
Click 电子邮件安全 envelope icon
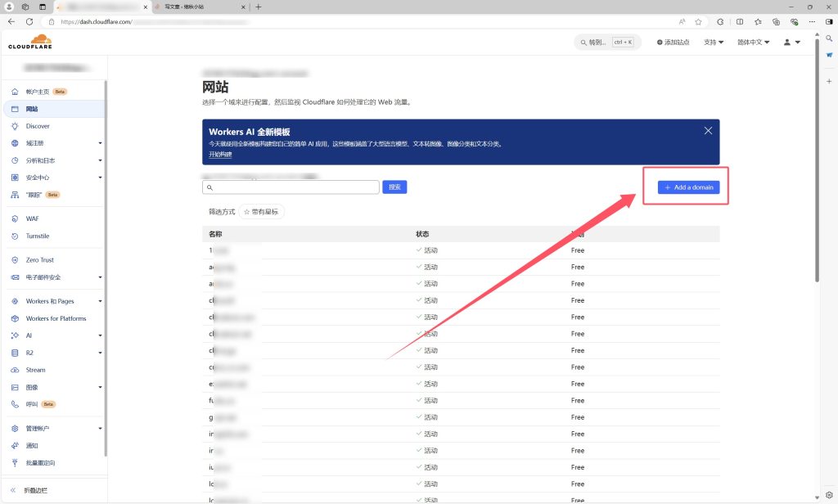(15, 277)
